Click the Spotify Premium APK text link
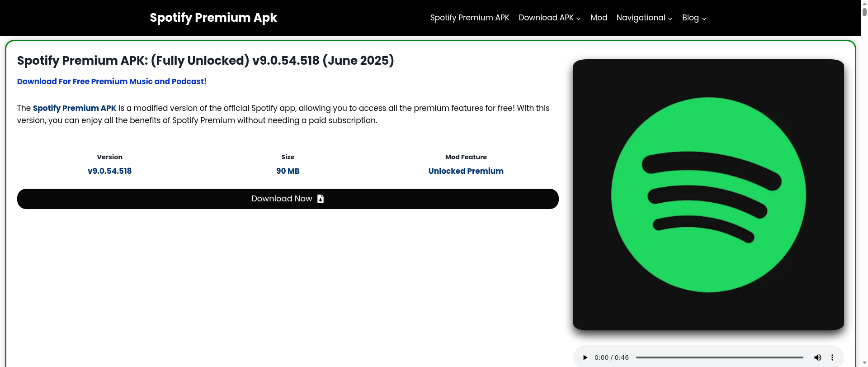 75,108
